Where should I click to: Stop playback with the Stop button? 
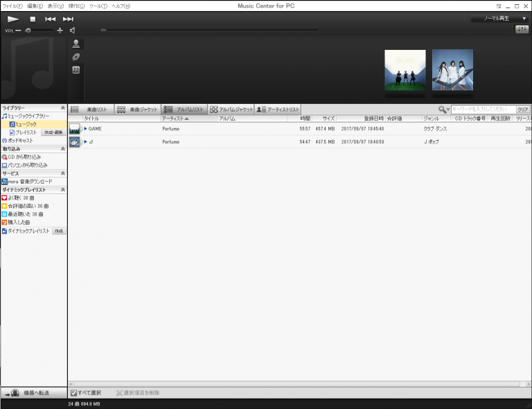(33, 19)
